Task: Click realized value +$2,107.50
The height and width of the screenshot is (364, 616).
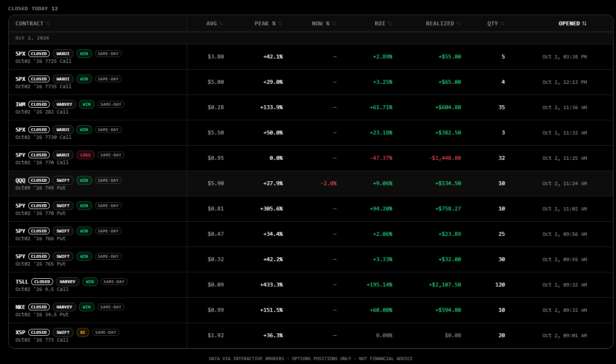Action: 445,285
